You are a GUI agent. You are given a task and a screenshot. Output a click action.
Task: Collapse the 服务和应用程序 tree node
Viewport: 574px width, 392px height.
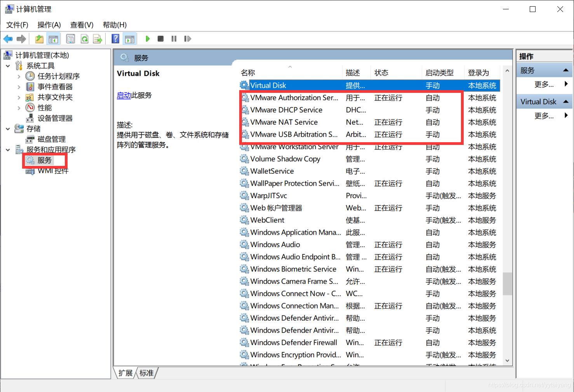coord(8,150)
